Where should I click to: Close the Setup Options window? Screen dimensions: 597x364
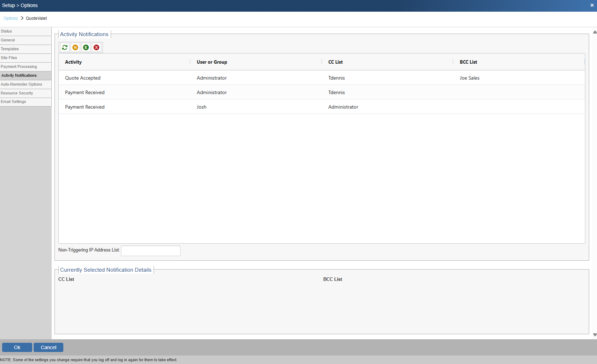pyautogui.click(x=592, y=5)
